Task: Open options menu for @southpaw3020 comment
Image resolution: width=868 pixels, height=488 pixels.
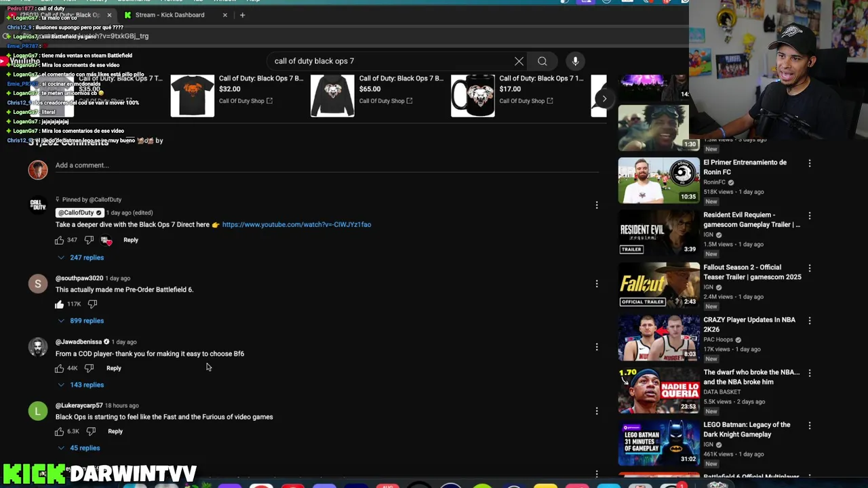Action: pos(597,283)
